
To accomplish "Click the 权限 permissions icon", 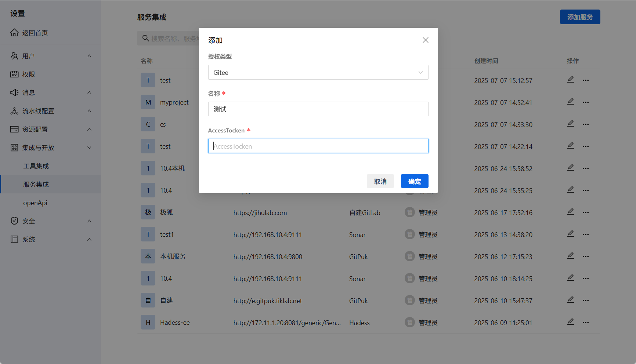I will pyautogui.click(x=14, y=74).
